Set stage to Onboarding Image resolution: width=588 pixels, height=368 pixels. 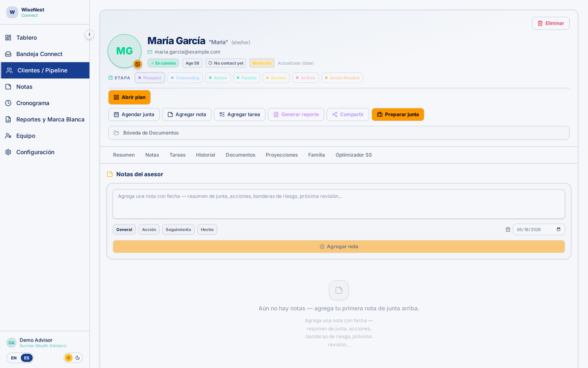tap(185, 78)
